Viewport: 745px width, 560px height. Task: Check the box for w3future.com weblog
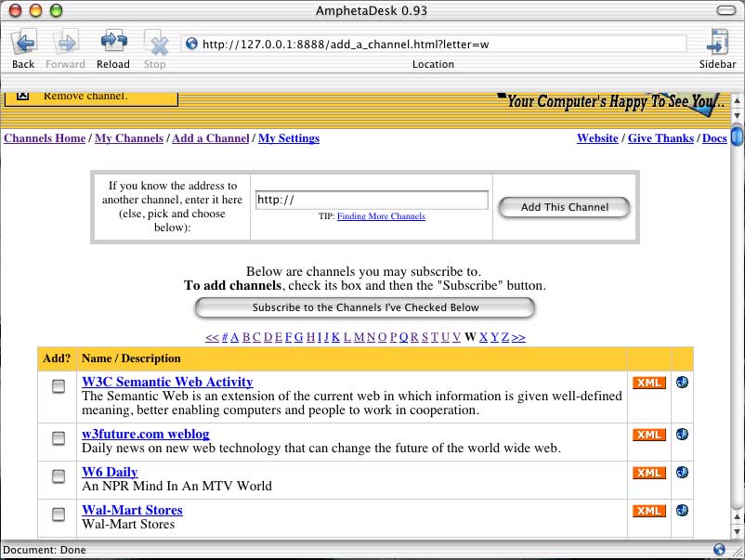[59, 438]
